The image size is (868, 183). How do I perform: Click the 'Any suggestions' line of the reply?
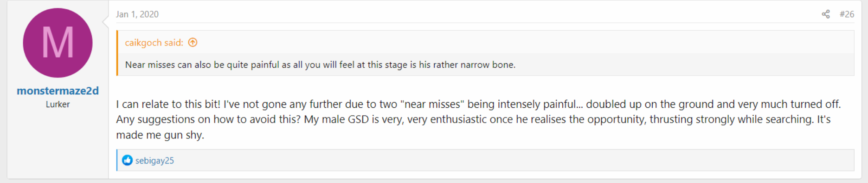473,119
